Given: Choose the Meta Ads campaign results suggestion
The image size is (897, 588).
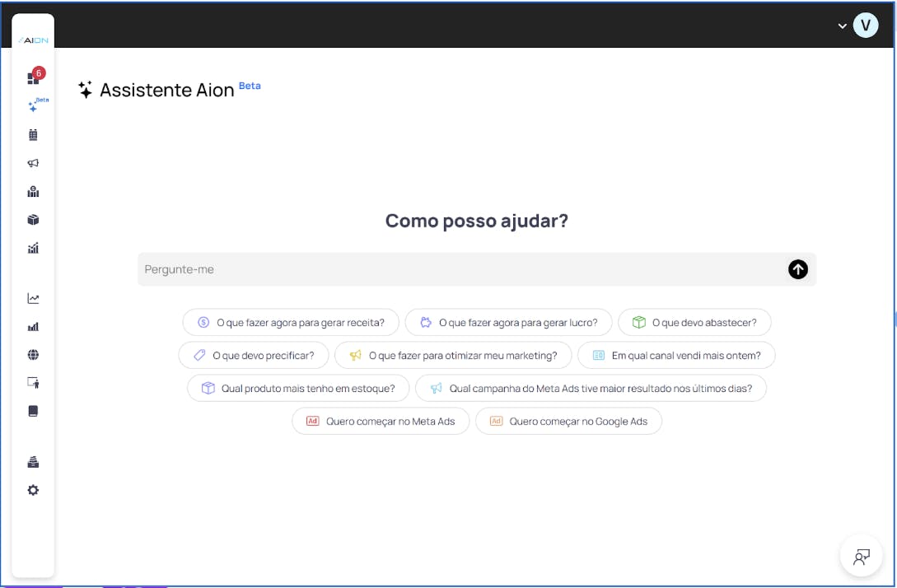Looking at the screenshot, I should [x=591, y=389].
